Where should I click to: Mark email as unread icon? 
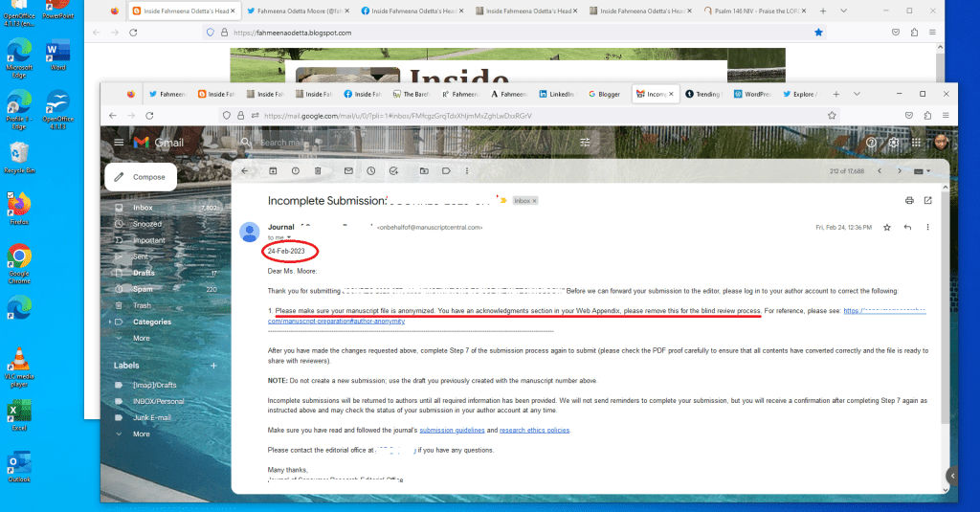pos(347,171)
